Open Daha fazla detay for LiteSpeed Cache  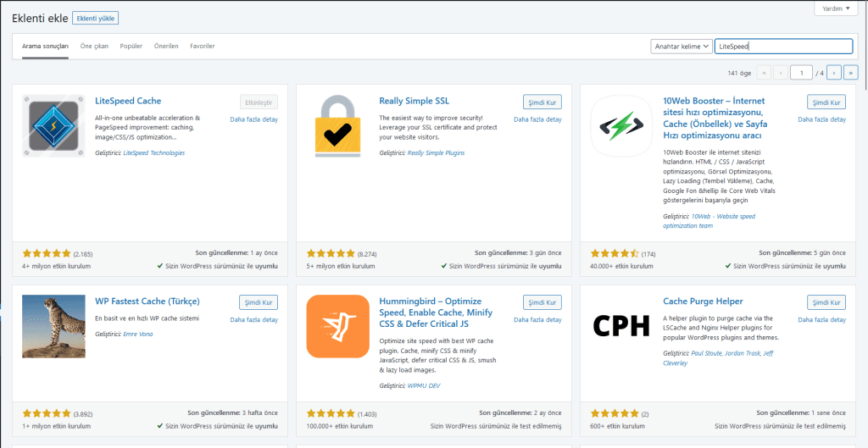[254, 119]
